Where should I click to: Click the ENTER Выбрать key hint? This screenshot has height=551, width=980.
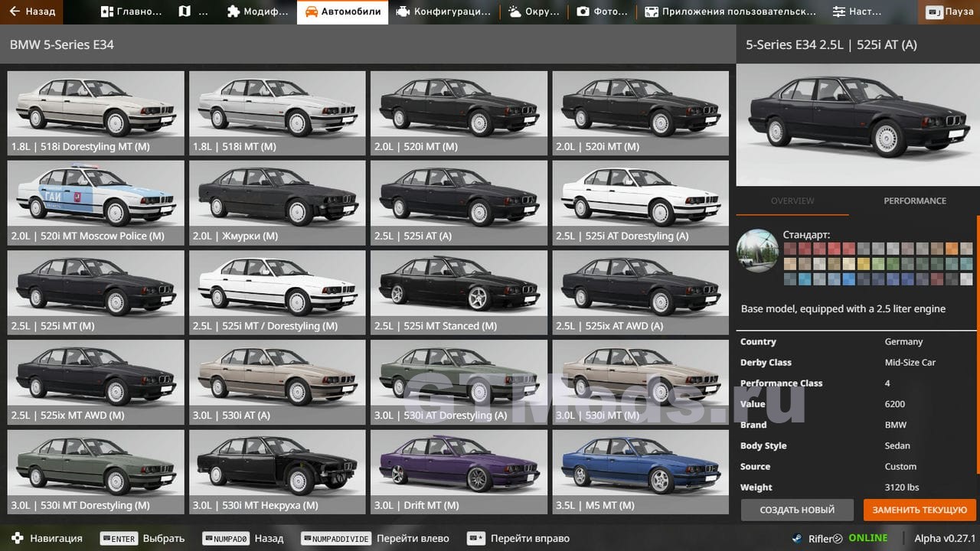pyautogui.click(x=142, y=538)
